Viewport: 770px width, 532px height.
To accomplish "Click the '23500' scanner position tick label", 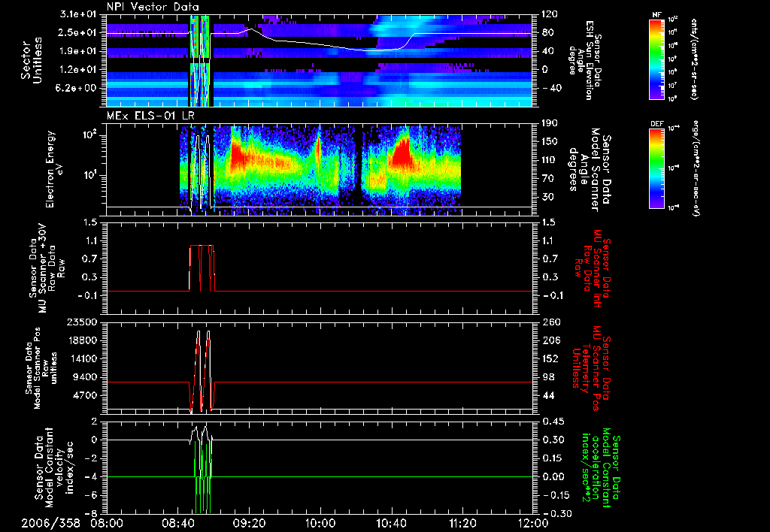I will (81, 322).
